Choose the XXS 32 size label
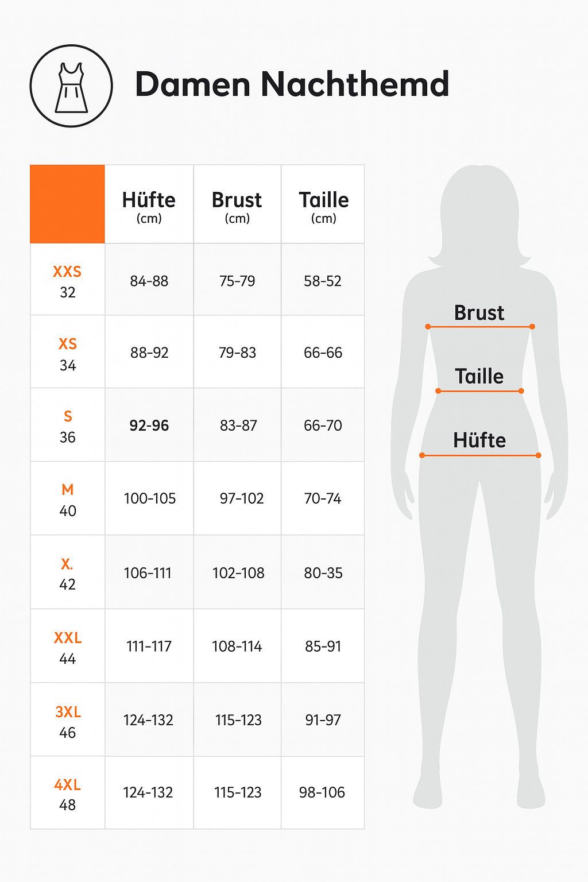Screen dimensions: 588x882 coord(67,281)
